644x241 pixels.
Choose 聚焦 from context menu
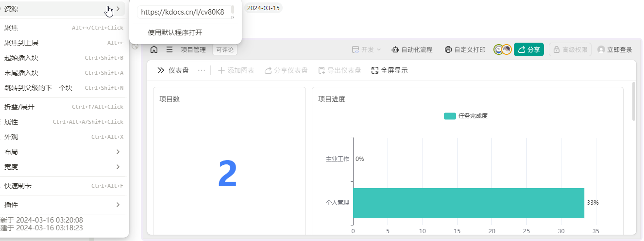click(63, 28)
